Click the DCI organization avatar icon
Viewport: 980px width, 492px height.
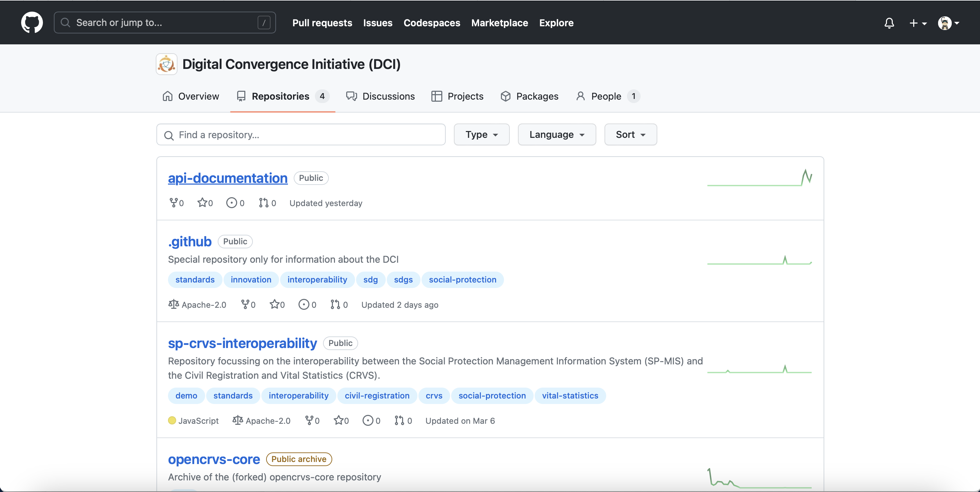click(x=166, y=64)
